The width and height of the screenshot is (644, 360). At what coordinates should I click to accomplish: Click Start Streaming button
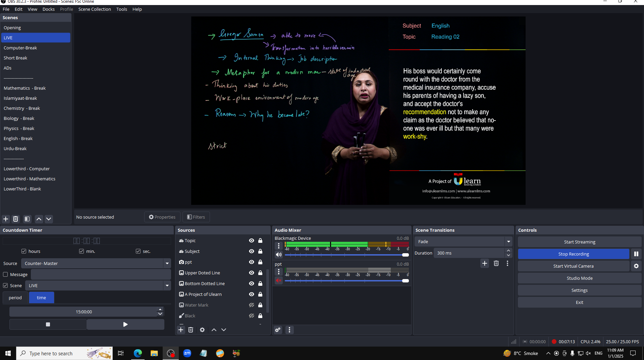tap(580, 242)
